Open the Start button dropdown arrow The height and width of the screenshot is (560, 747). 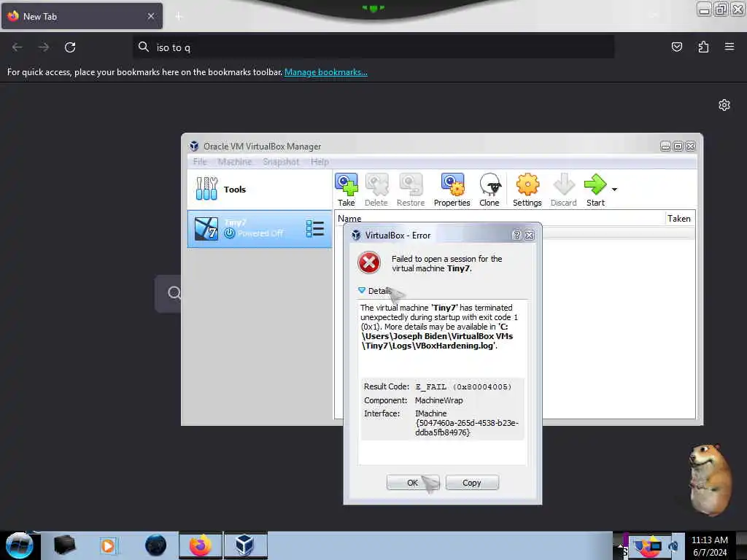614,190
